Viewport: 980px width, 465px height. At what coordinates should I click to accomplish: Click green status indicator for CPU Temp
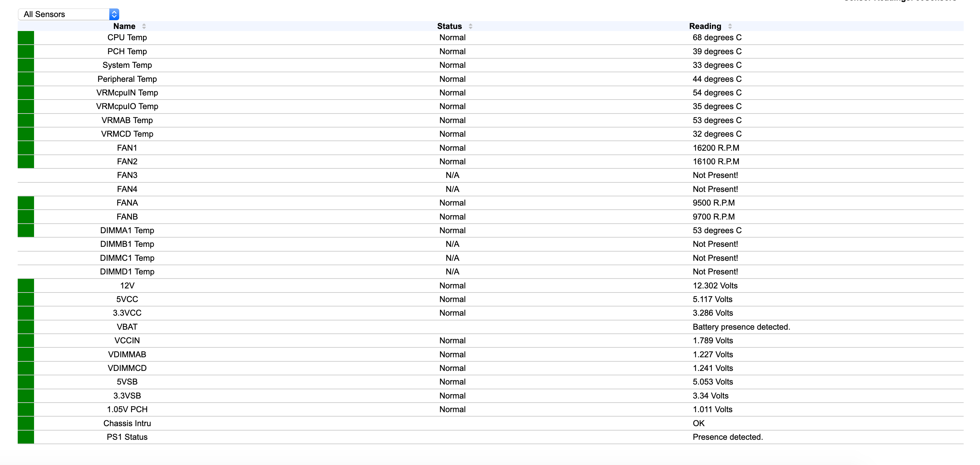tap(26, 38)
